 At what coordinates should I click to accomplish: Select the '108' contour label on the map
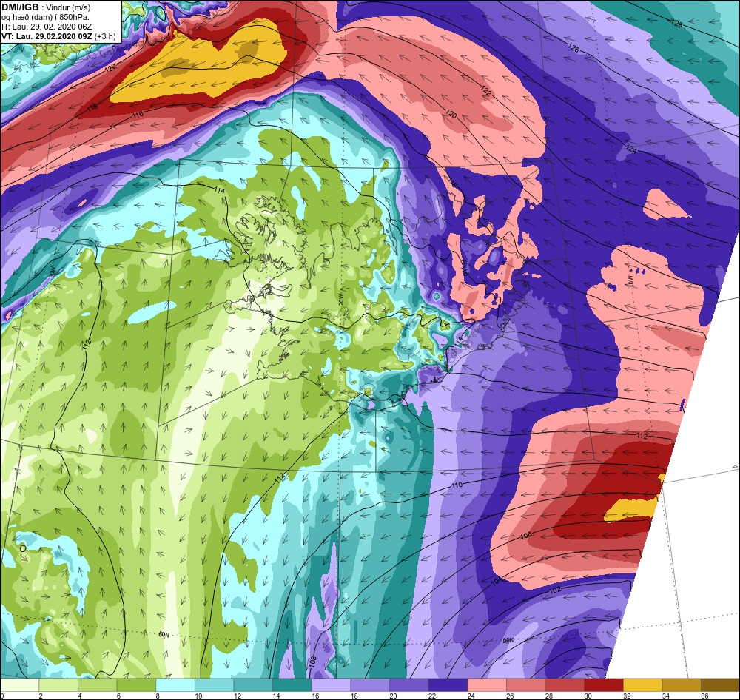(x=312, y=662)
